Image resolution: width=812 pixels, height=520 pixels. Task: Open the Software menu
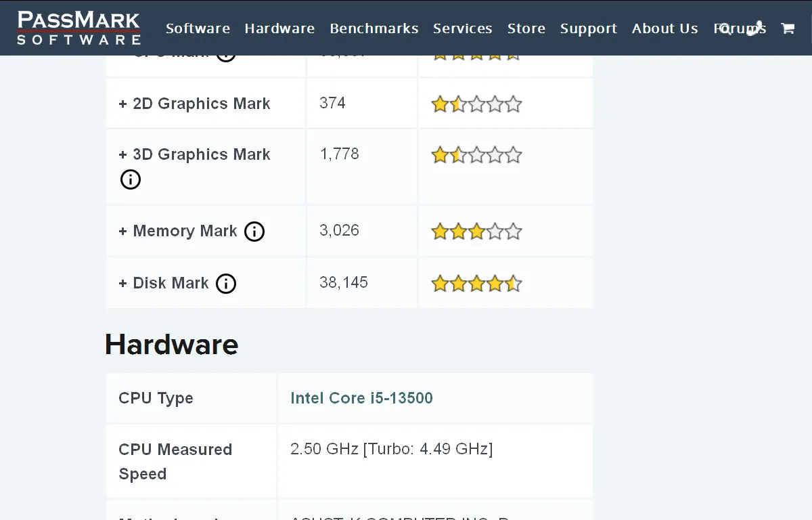(198, 28)
